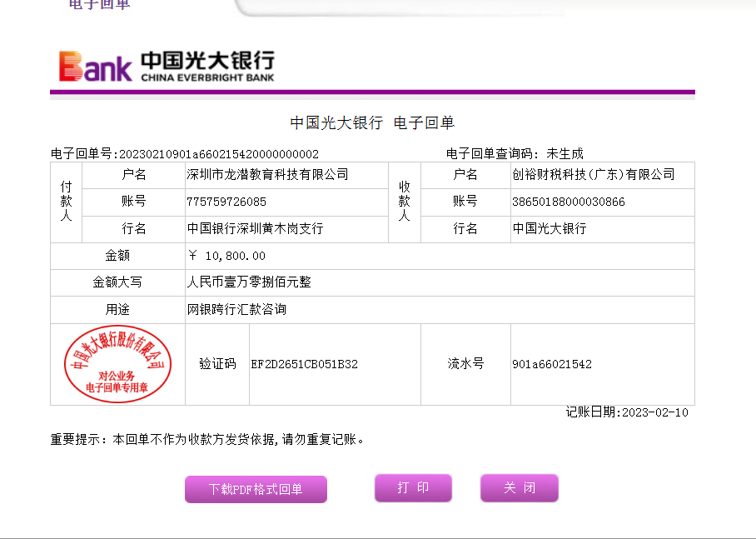Screen dimensions: 756x539
Task: Click the 电子回单查询码 未生成 text
Action: click(x=515, y=153)
